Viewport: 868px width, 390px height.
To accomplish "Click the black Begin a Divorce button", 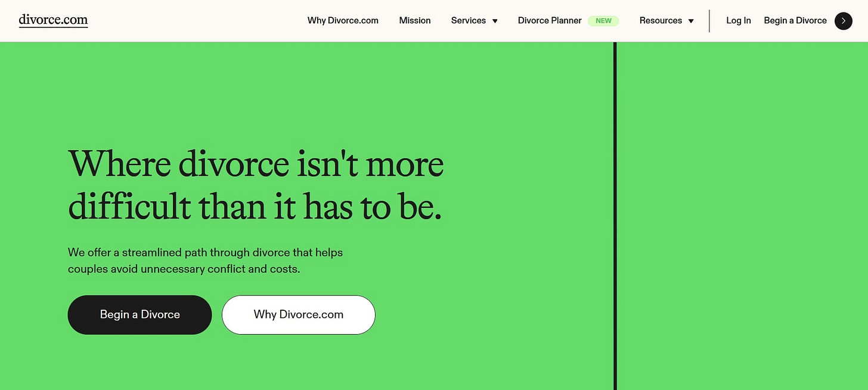I will [x=139, y=314].
